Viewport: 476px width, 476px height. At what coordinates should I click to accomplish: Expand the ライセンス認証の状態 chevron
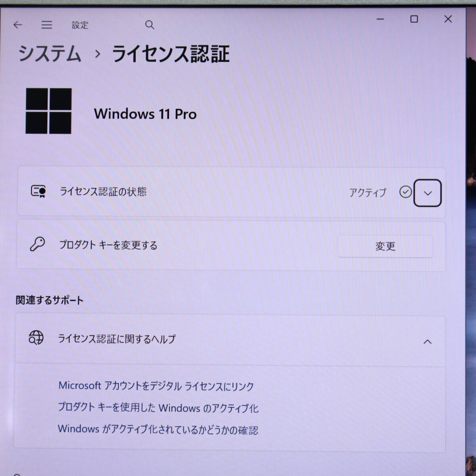tap(428, 193)
